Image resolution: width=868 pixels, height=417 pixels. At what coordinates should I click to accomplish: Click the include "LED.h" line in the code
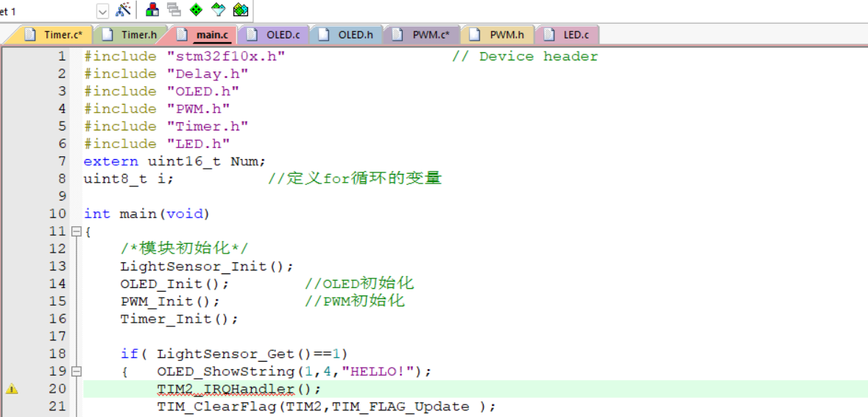(157, 144)
